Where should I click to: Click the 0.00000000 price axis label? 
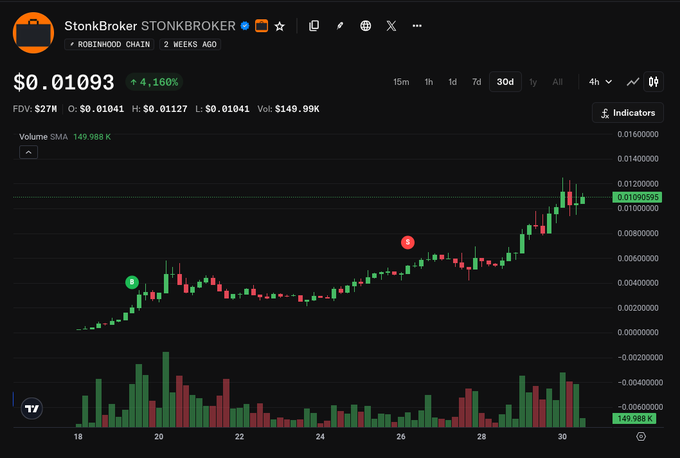pyautogui.click(x=638, y=332)
